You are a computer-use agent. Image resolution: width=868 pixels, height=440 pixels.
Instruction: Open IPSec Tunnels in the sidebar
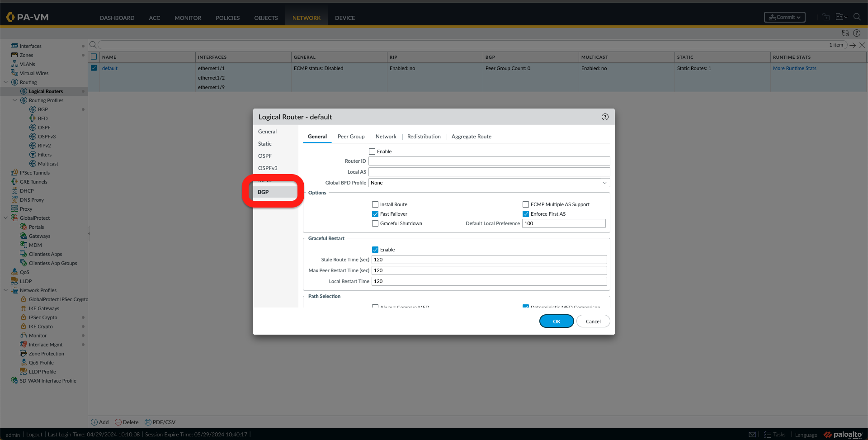34,173
